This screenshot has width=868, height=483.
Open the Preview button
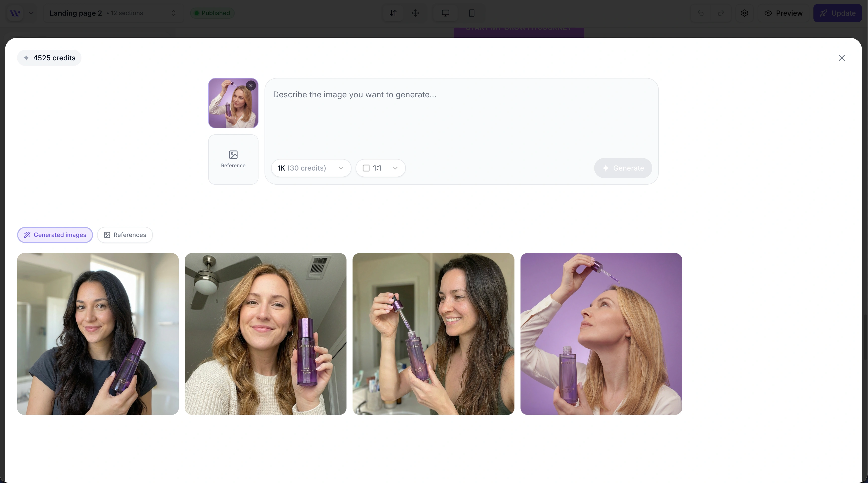(784, 13)
